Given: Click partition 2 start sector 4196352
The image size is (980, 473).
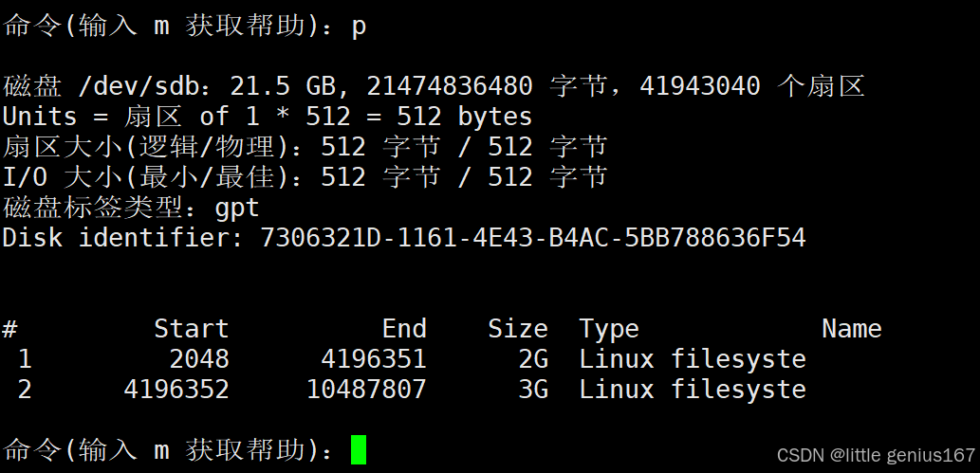Looking at the screenshot, I should pos(176,389).
